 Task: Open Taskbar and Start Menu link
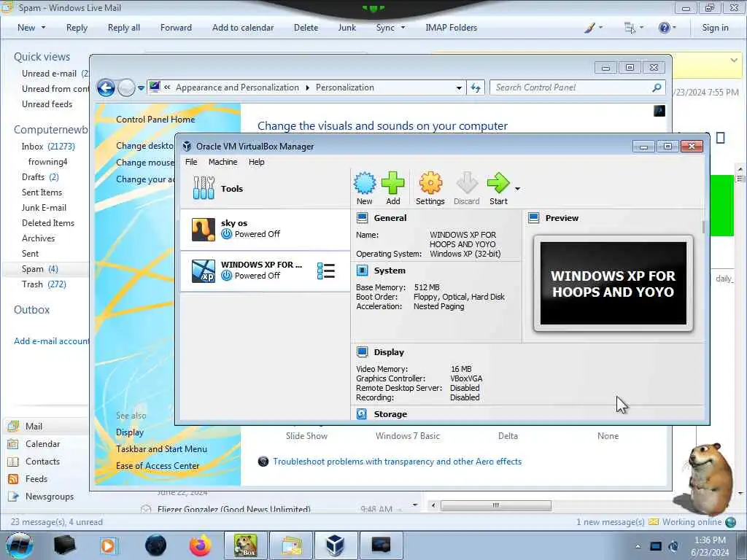[161, 449]
